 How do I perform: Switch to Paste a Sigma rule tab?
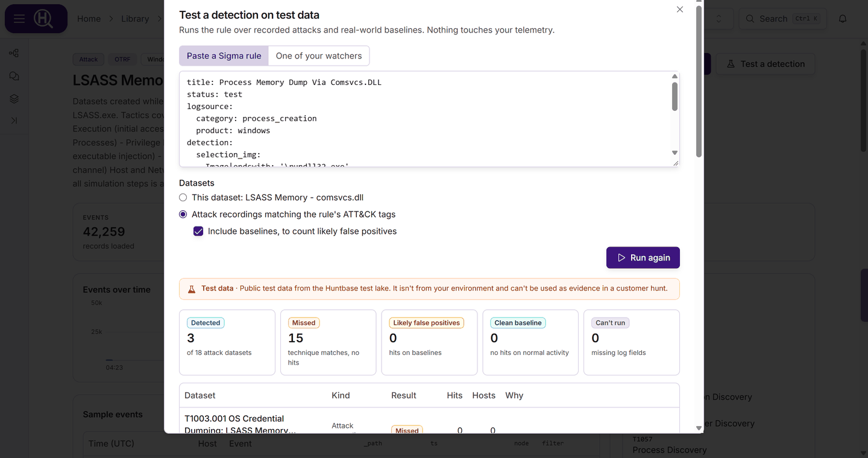click(224, 55)
